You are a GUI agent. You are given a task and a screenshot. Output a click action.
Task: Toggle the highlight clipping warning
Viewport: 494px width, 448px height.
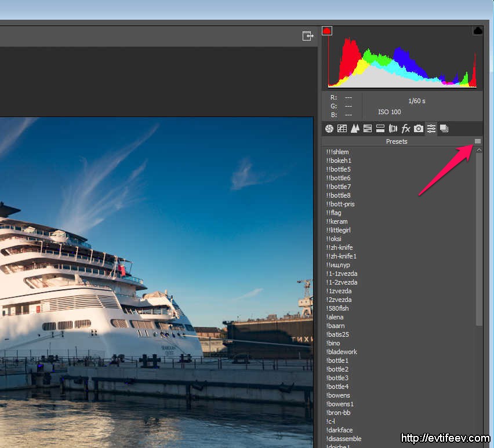[x=478, y=31]
